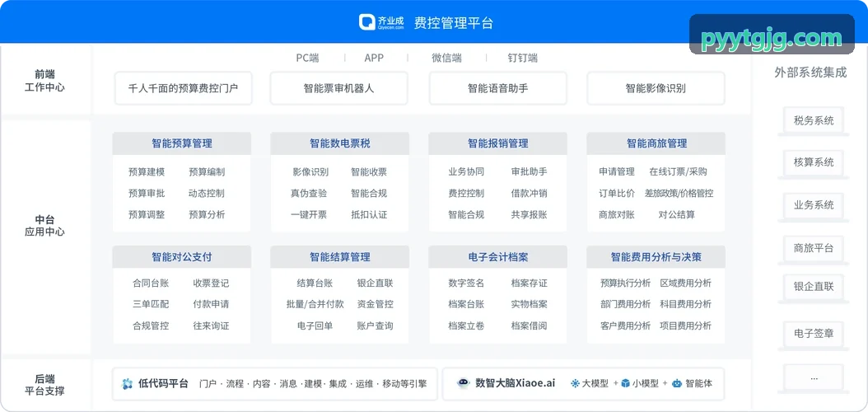Click the 审批助手 item
This screenshot has width=868, height=412.
point(530,171)
